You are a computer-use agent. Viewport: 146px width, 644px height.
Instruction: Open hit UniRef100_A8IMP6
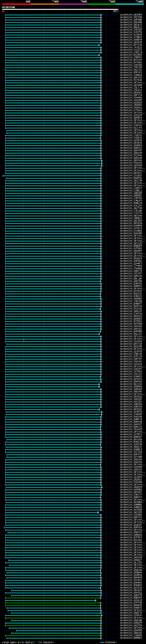click(131, 15)
